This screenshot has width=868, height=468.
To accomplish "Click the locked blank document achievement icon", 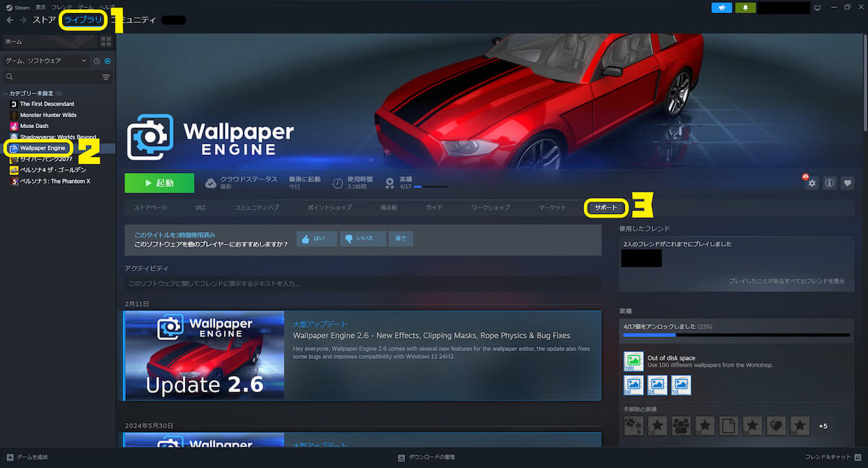I will [x=729, y=426].
